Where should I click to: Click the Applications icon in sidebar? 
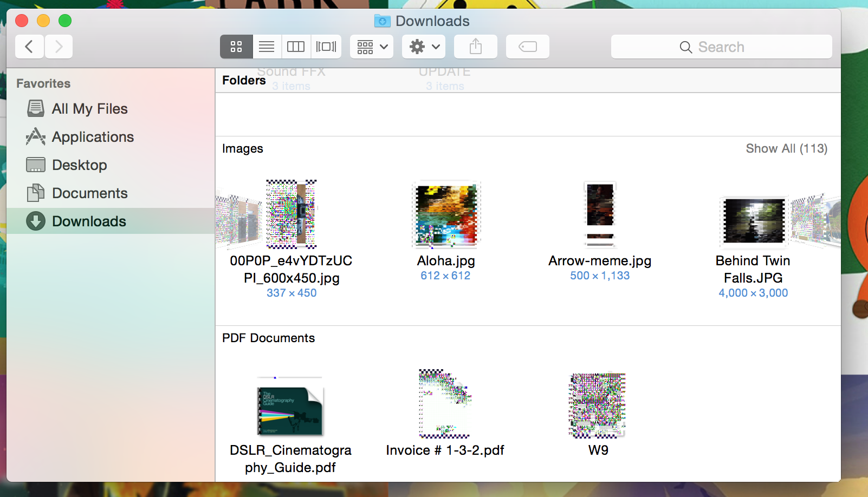[36, 136]
